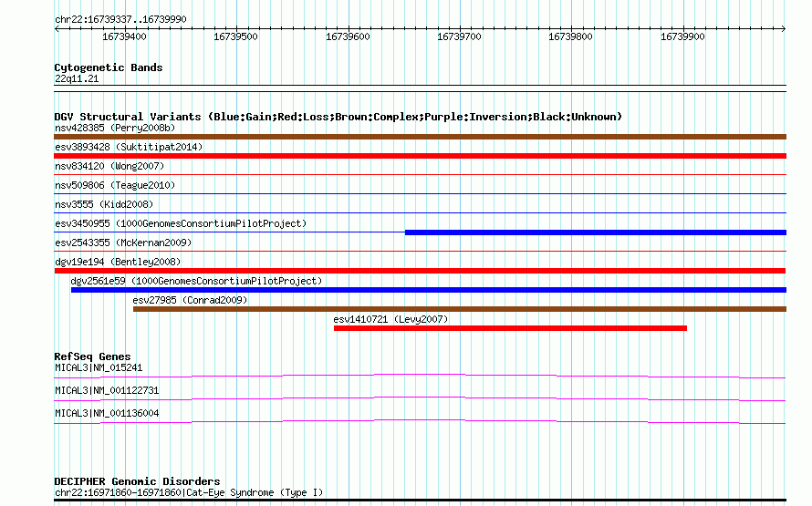812x506 pixels.
Task: Open dgv2561e59 1000GenomesConsortiumPilotProject label
Action: click(196, 281)
